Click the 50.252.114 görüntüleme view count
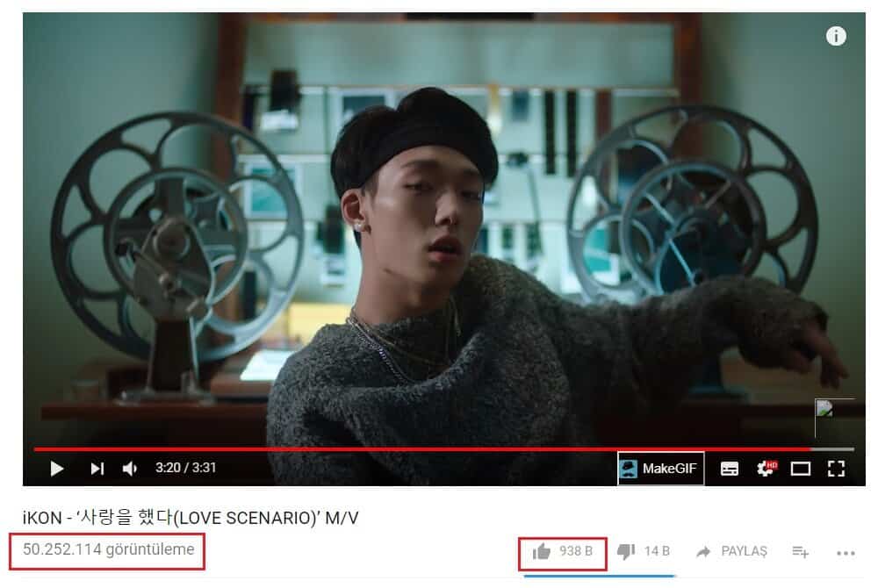The width and height of the screenshot is (878, 588). (x=109, y=549)
